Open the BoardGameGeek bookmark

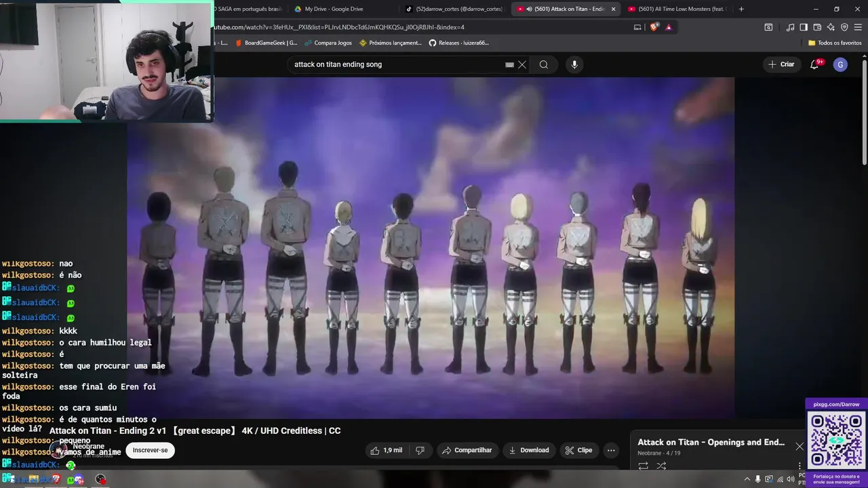click(x=267, y=43)
